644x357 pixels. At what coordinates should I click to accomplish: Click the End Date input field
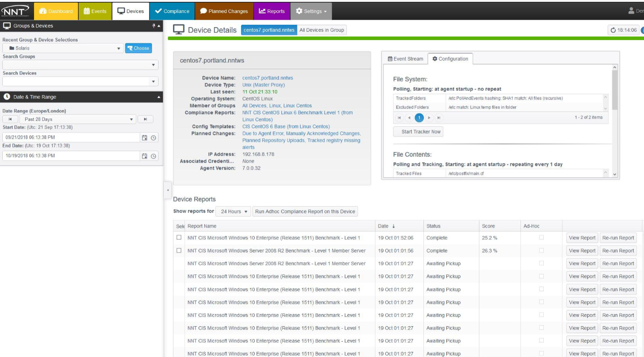71,156
